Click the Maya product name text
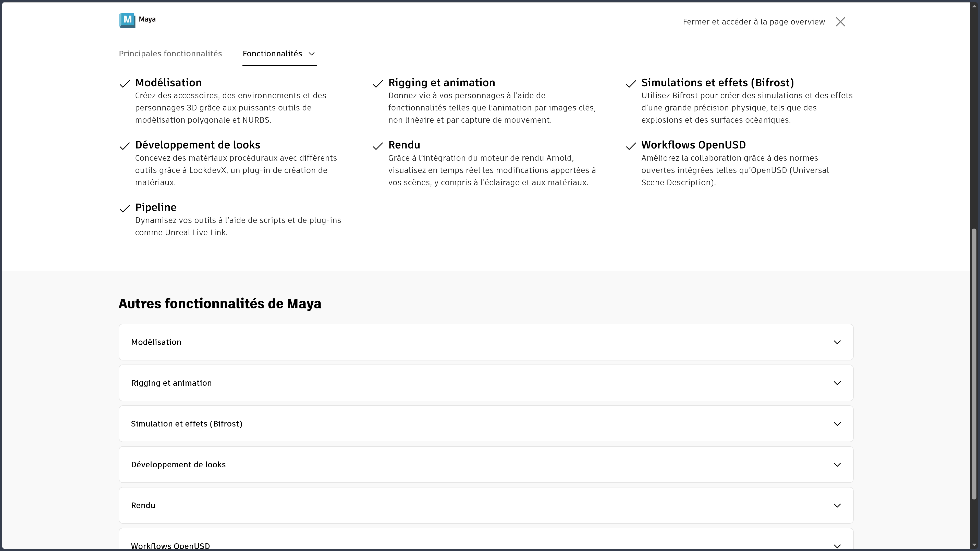 (147, 19)
